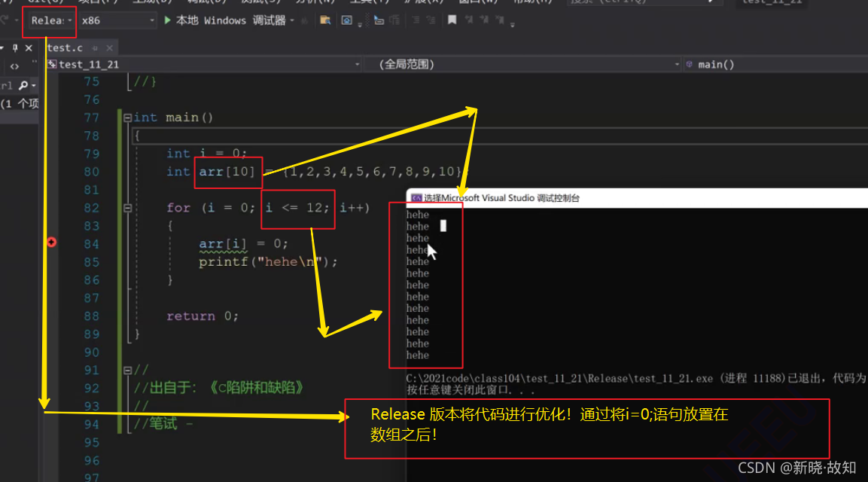Click line number 77 in the gutter
Viewport: 868px width, 482px height.
pyautogui.click(x=91, y=117)
